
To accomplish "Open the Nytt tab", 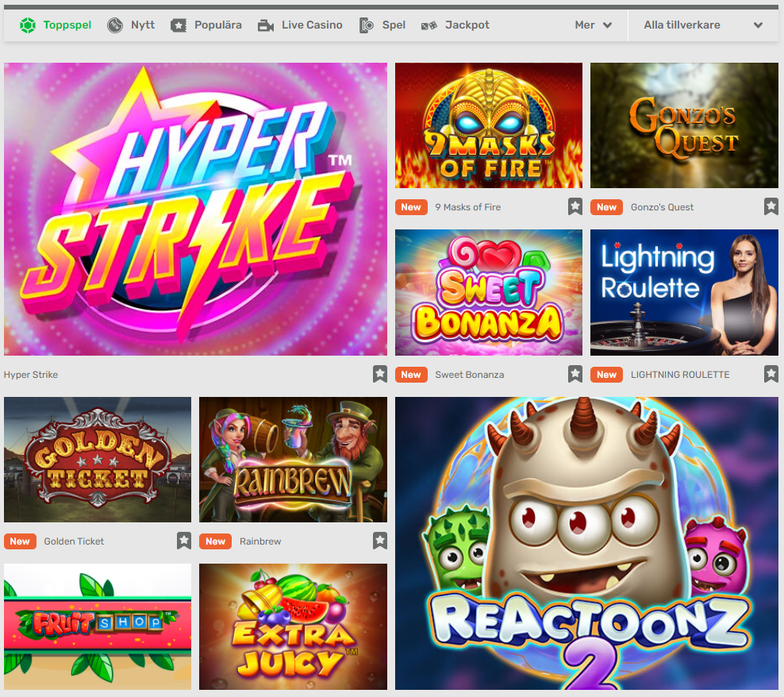I will (131, 25).
